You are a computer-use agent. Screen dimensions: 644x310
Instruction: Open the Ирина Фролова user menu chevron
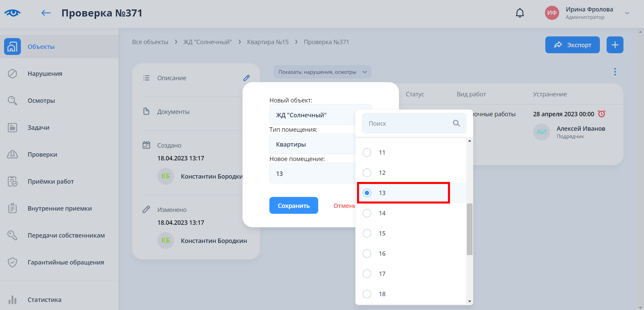point(627,13)
